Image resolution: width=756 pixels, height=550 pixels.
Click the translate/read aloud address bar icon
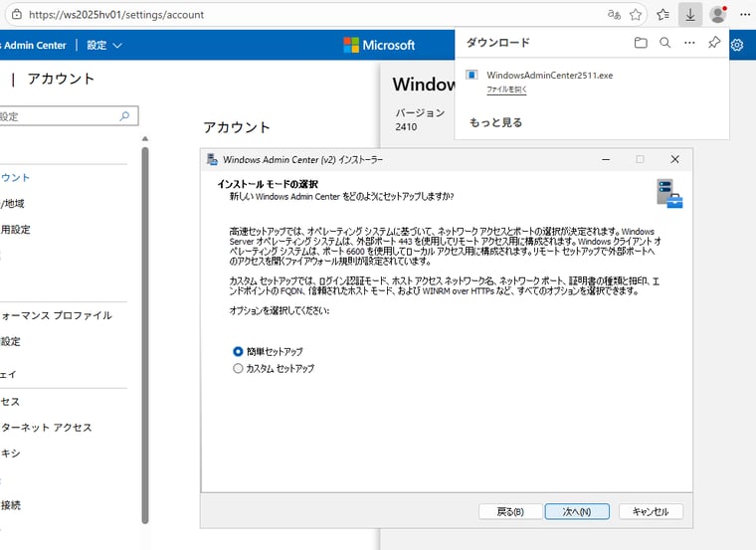tap(614, 15)
